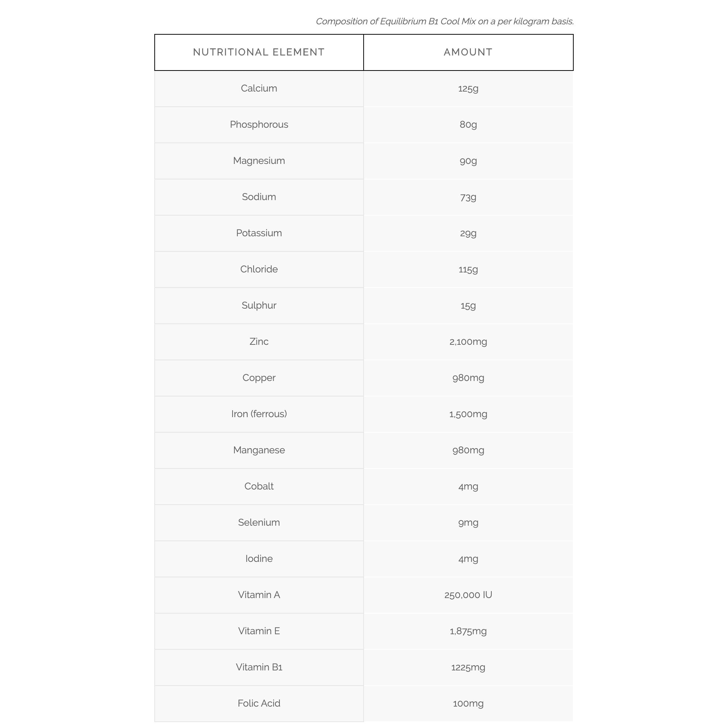Click the Vitamin B1 1225mg amount
The height and width of the screenshot is (728, 728).
468,667
